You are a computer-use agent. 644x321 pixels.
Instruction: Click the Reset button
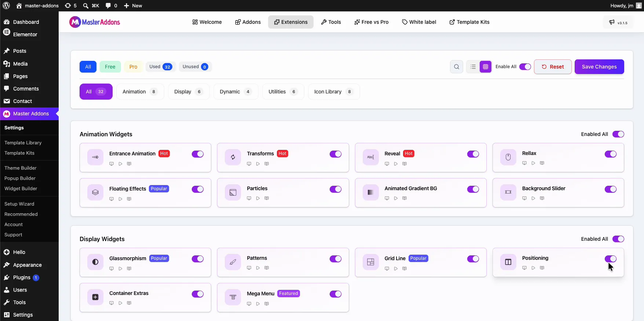click(553, 67)
